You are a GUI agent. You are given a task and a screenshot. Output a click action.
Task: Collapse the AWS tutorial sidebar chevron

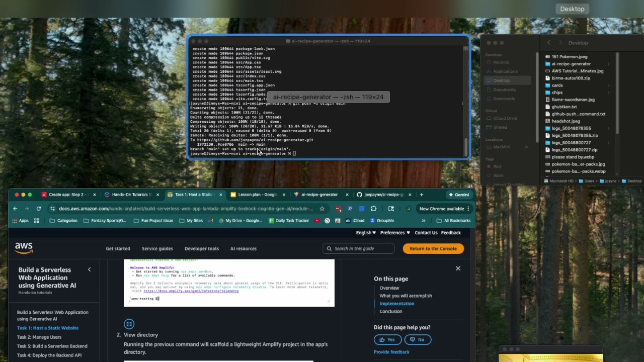(90, 269)
